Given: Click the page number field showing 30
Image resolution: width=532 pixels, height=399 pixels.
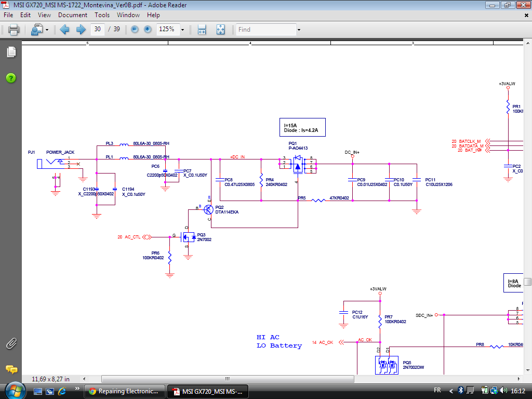Looking at the screenshot, I should pos(98,29).
